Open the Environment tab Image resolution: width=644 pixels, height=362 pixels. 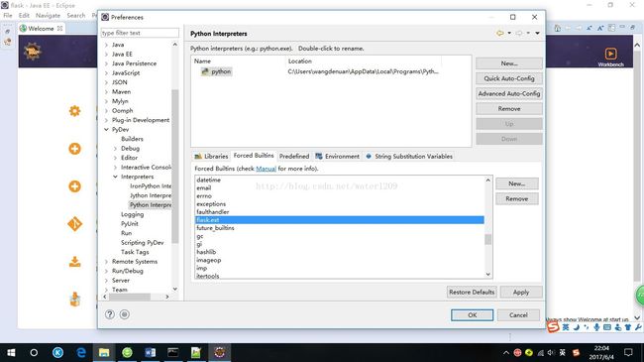tap(337, 157)
